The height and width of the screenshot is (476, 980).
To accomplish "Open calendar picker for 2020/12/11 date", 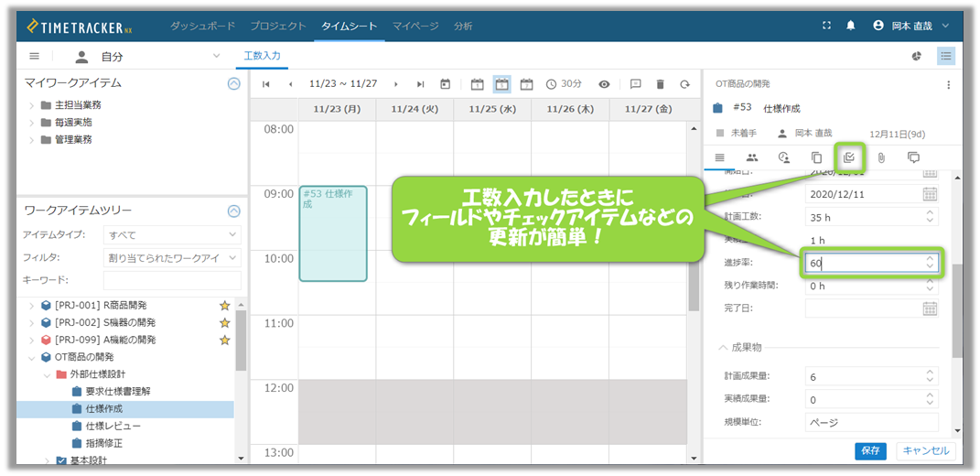I will 930,193.
